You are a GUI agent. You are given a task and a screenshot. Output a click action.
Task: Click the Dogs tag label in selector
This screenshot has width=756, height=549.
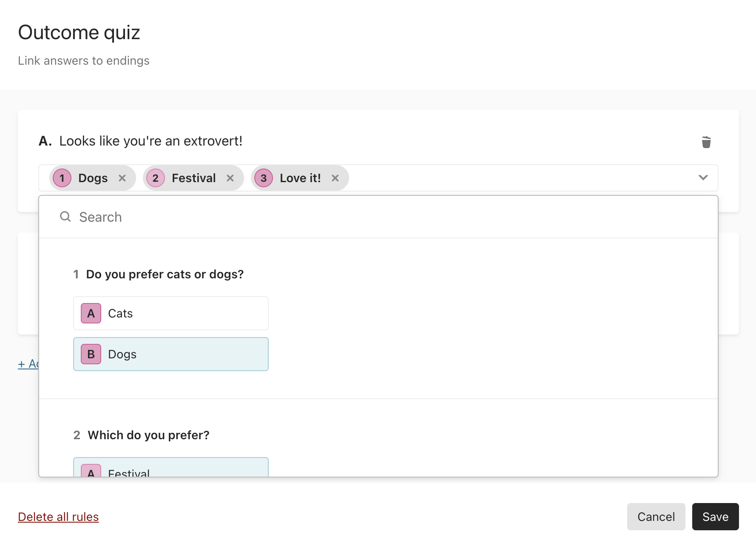pyautogui.click(x=93, y=178)
